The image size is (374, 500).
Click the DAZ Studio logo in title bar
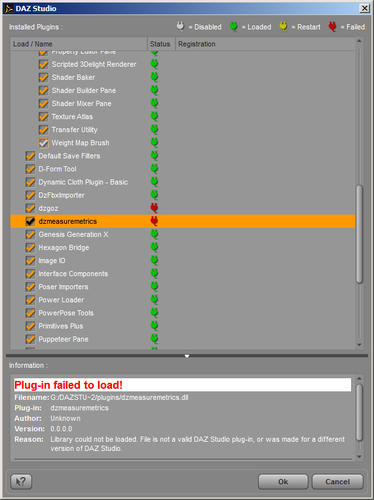9,8
